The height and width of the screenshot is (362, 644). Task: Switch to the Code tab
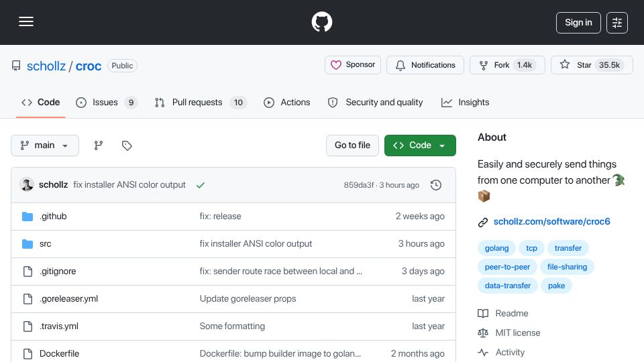(x=41, y=102)
